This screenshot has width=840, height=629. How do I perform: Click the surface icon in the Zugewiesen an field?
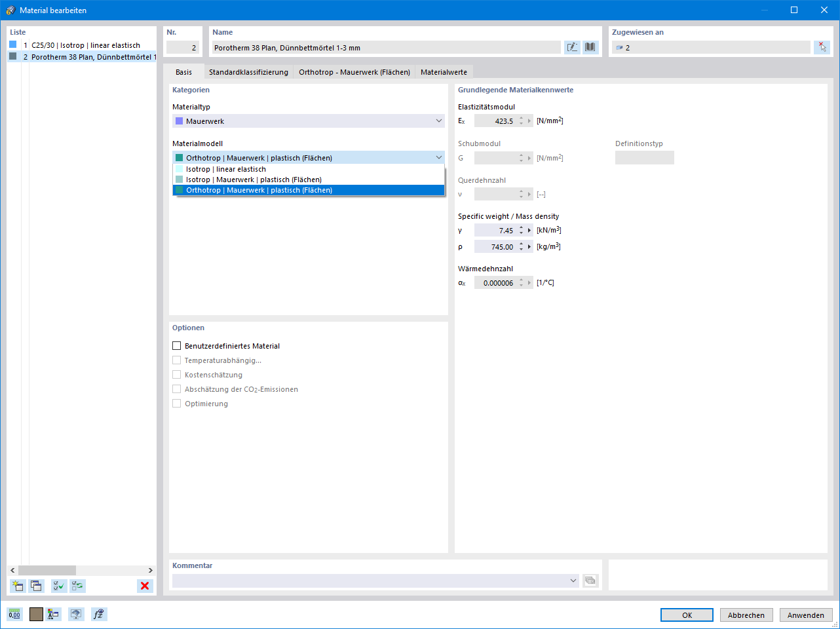[x=619, y=48]
